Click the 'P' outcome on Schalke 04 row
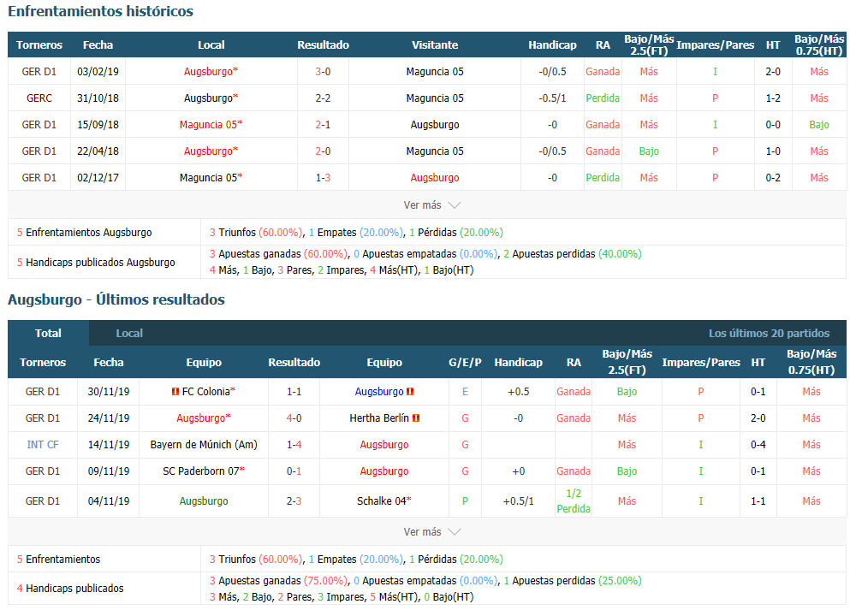 (x=465, y=500)
